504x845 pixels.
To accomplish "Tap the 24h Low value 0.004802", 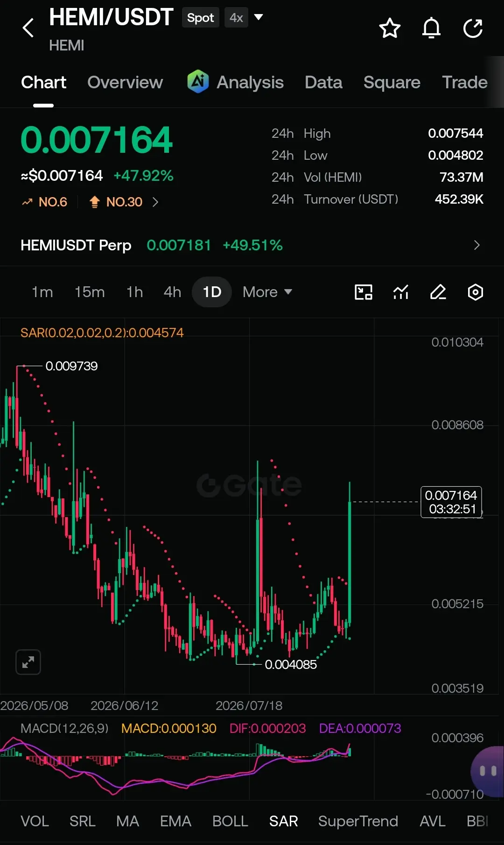I will pos(455,155).
